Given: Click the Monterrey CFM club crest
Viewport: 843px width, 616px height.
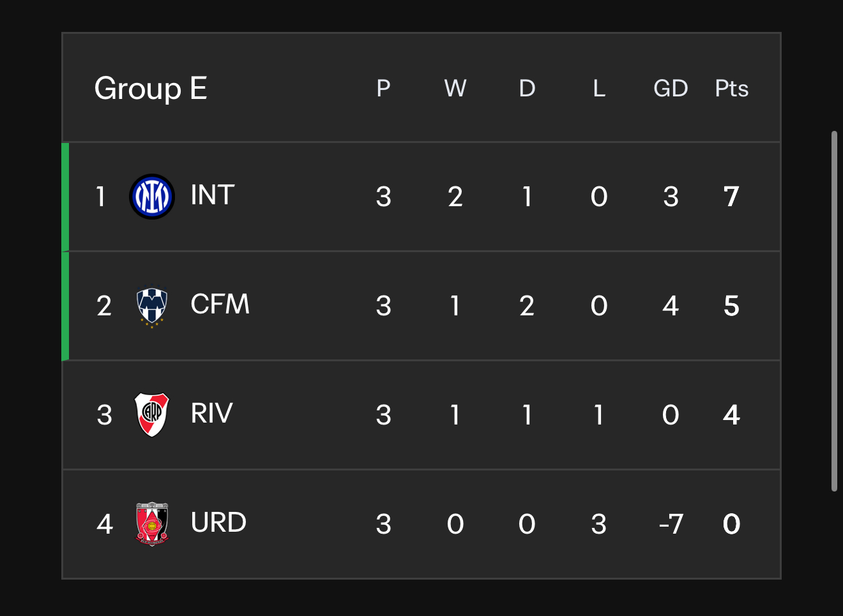Looking at the screenshot, I should click(x=152, y=306).
